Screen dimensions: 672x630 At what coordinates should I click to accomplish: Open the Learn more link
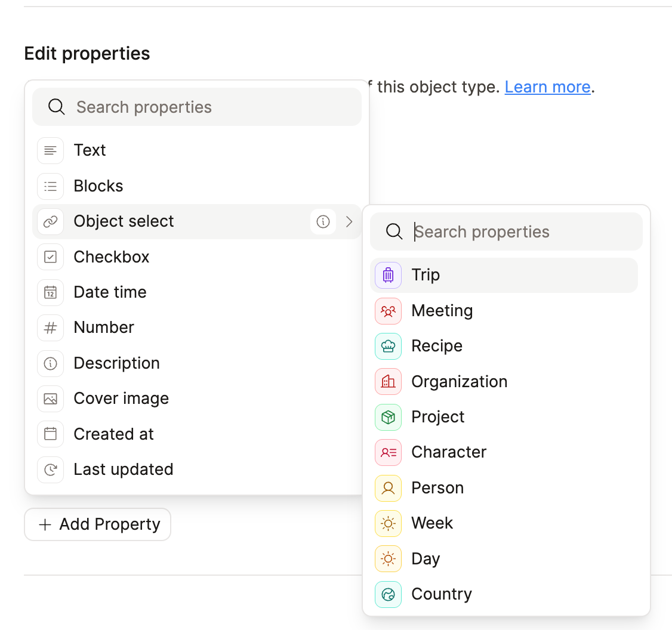[547, 87]
